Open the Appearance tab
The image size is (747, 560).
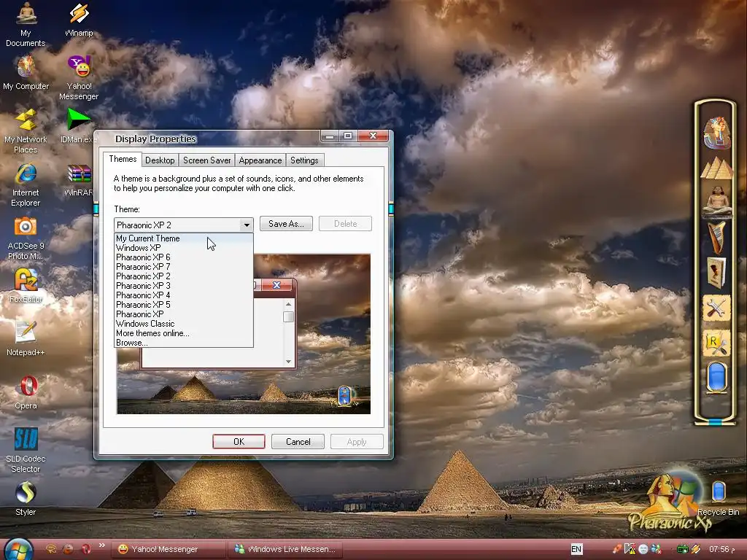click(260, 160)
